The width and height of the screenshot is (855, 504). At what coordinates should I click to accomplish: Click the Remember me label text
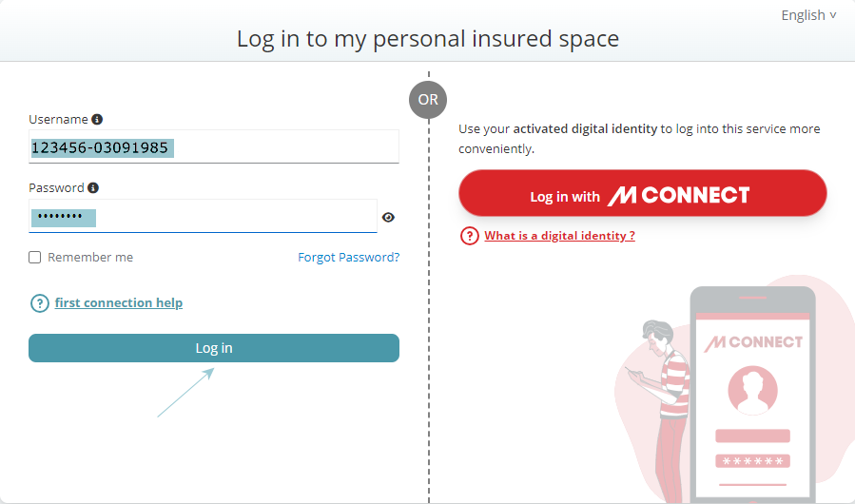coord(90,258)
